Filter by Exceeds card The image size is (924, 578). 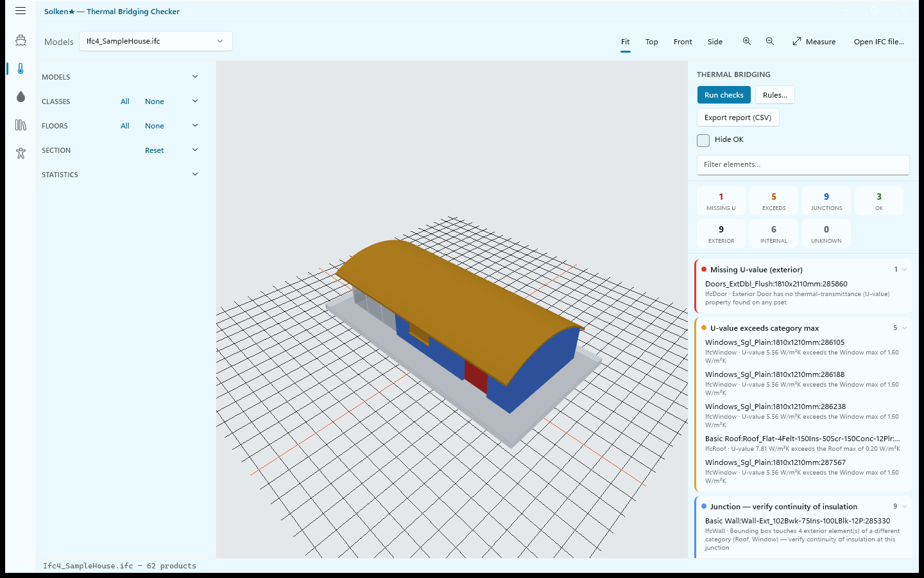[774, 201]
